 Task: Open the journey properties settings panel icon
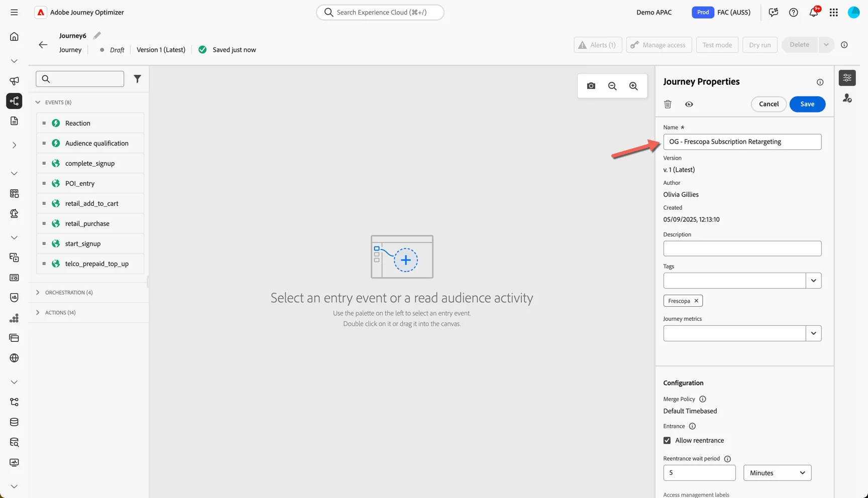click(x=847, y=78)
